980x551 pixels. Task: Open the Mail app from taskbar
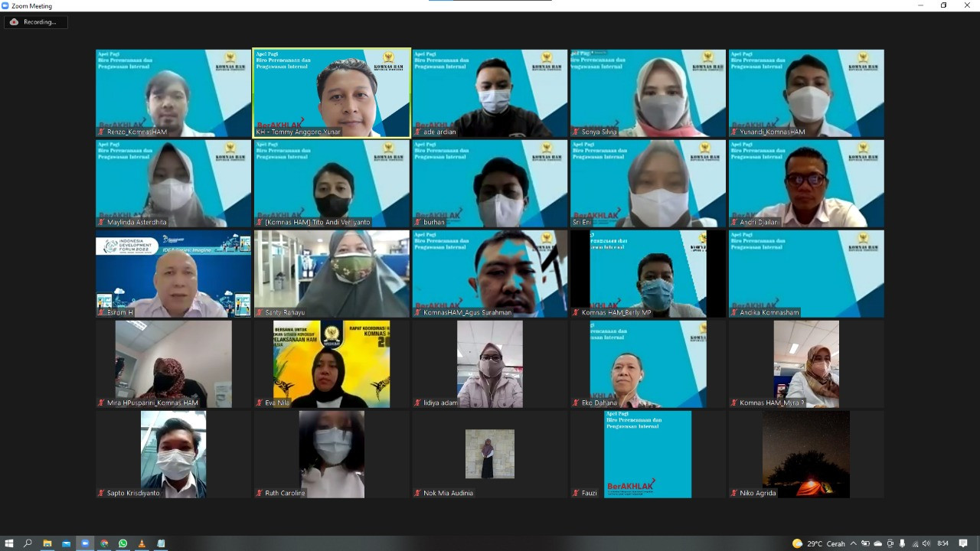tap(66, 543)
